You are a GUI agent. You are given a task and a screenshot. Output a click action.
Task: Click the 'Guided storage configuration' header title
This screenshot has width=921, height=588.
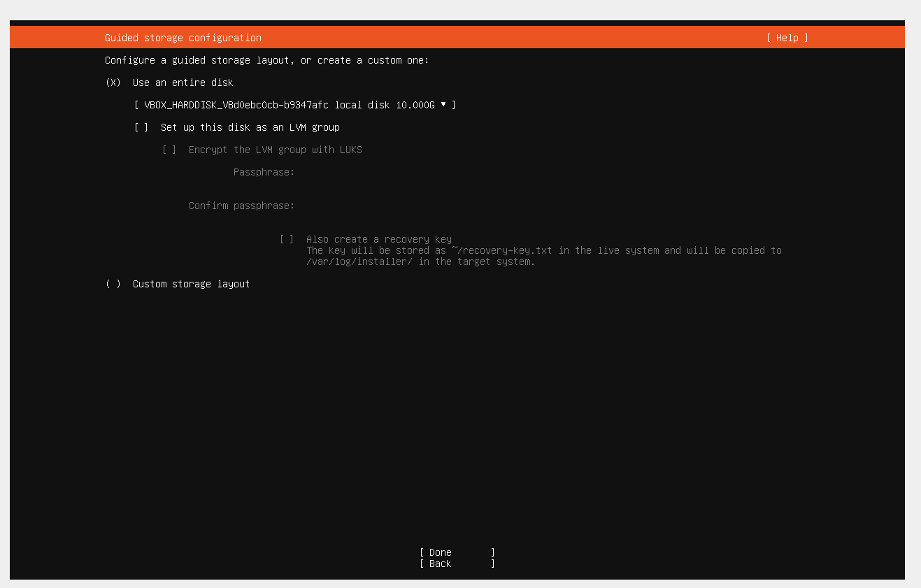pos(183,38)
